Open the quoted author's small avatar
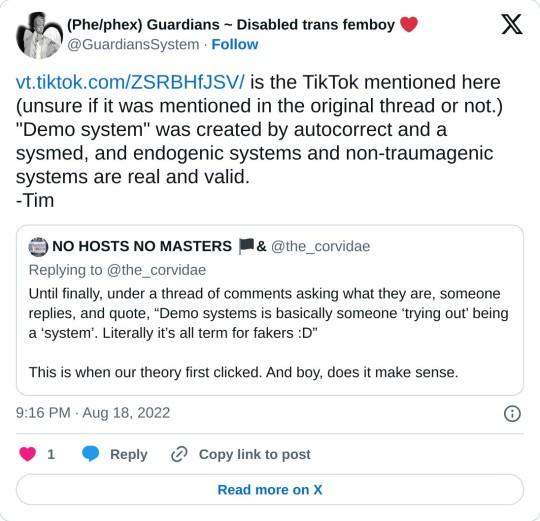This screenshot has width=540, height=521. [x=38, y=247]
